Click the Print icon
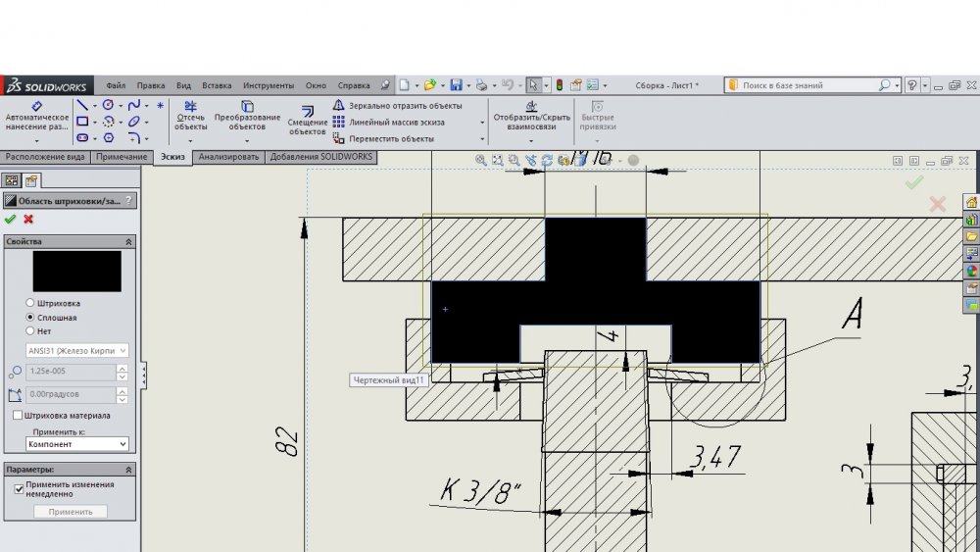980x552 pixels. pyautogui.click(x=481, y=85)
